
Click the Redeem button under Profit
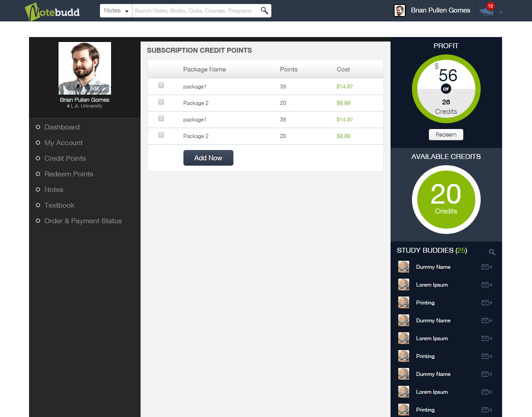tap(446, 135)
